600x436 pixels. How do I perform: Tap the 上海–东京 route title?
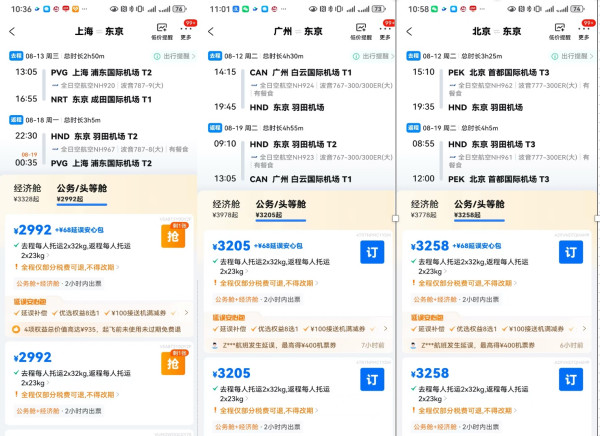pyautogui.click(x=99, y=31)
